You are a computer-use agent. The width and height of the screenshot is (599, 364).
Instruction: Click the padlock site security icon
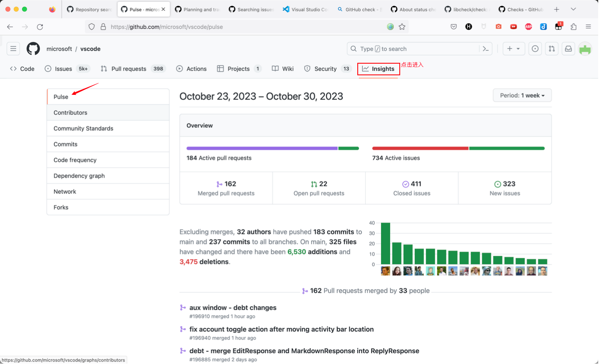pos(103,27)
